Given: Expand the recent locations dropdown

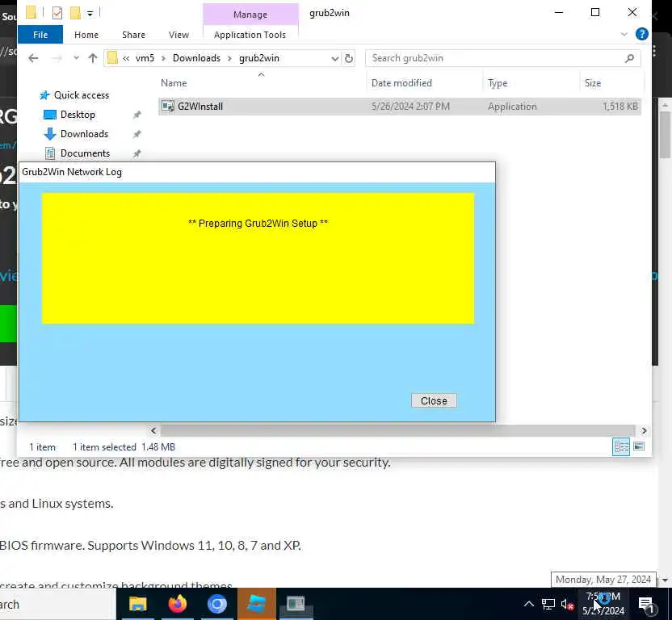Looking at the screenshot, I should (76, 58).
